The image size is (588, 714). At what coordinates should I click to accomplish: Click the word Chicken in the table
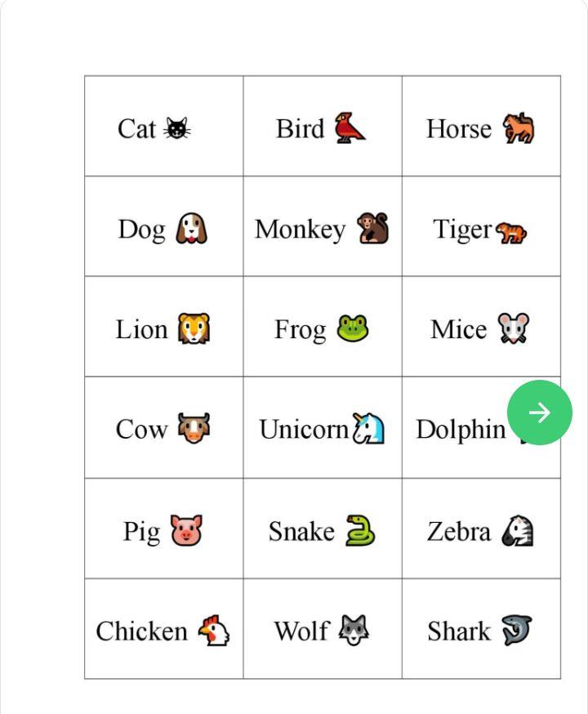(x=141, y=631)
